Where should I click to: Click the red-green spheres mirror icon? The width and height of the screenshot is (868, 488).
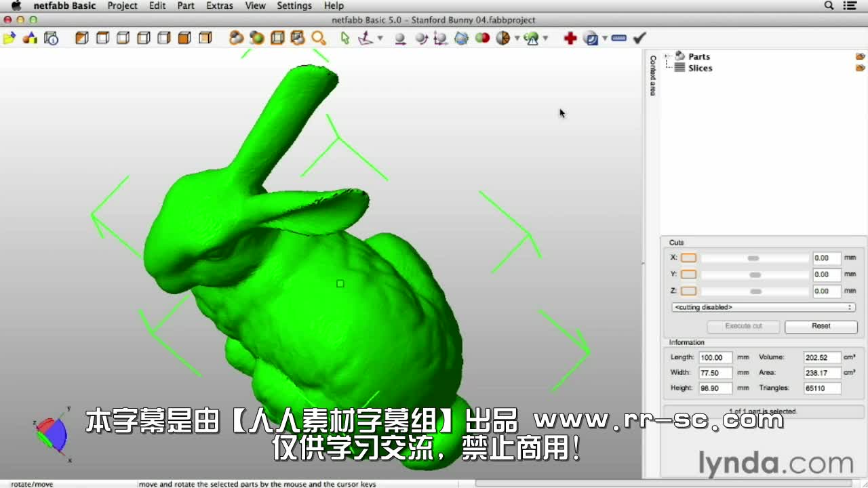[482, 38]
